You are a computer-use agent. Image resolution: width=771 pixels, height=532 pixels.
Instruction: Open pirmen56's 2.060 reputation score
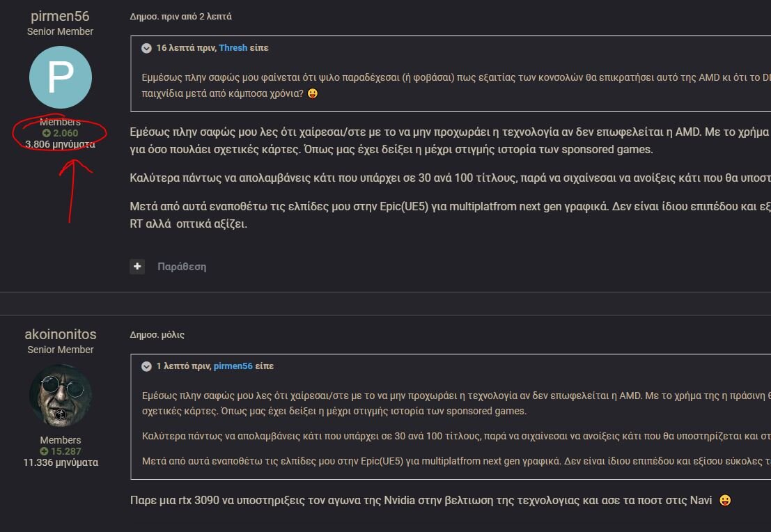[x=60, y=133]
